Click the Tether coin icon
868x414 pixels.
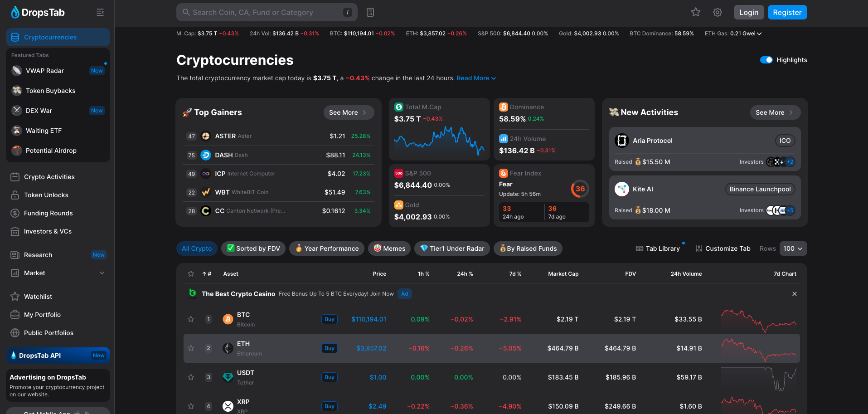click(228, 377)
